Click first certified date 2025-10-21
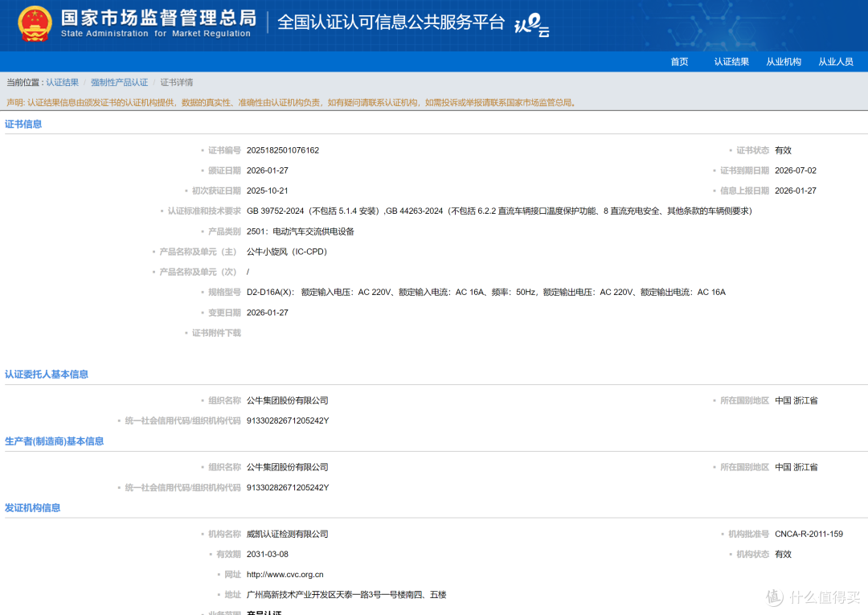Viewport: 868px width, 615px height. (x=268, y=191)
